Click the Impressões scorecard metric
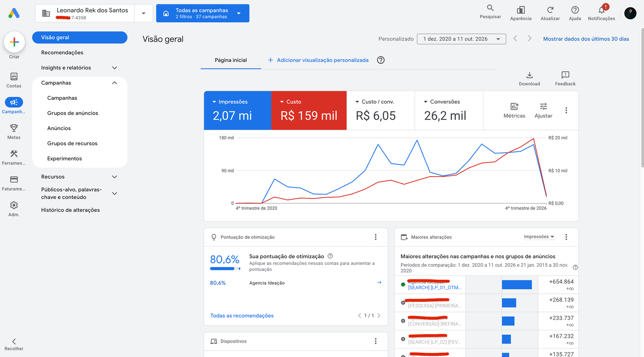This screenshot has width=644, height=357. [237, 110]
